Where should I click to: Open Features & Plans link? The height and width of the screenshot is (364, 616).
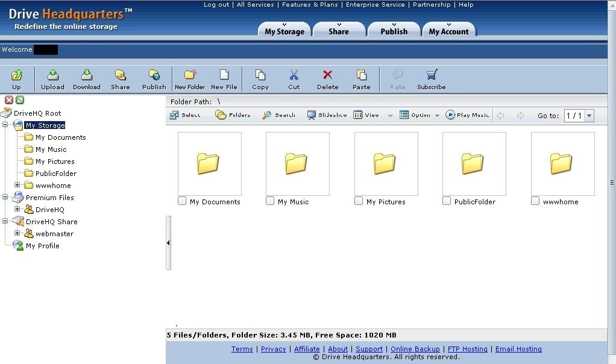point(310,5)
